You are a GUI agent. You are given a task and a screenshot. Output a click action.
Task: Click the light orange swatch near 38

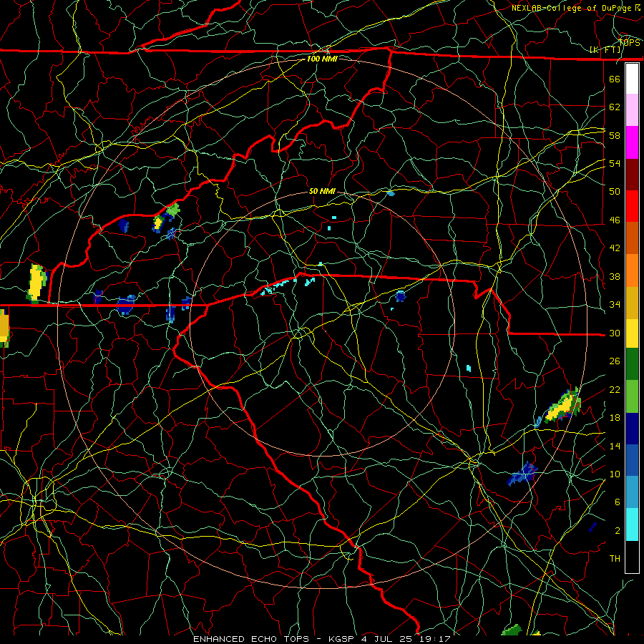[x=632, y=270]
